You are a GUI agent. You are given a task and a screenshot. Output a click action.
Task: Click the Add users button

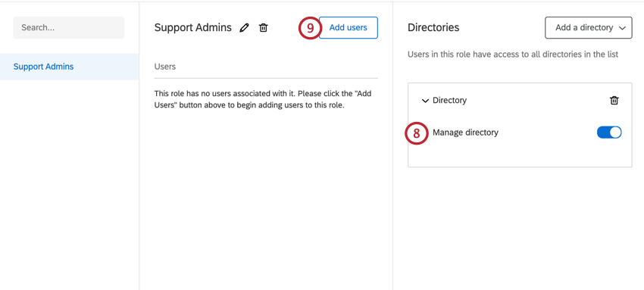[x=349, y=28]
